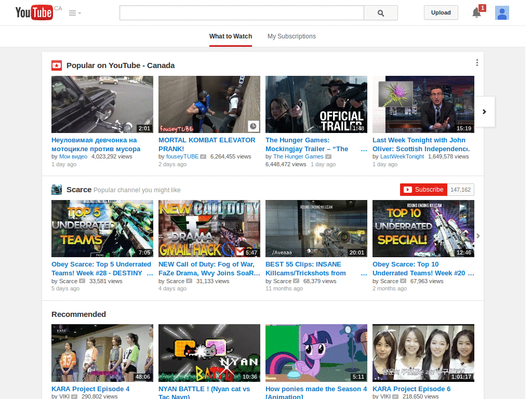This screenshot has width=532, height=399.
Task: Open the notifications bell
Action: coord(477,13)
